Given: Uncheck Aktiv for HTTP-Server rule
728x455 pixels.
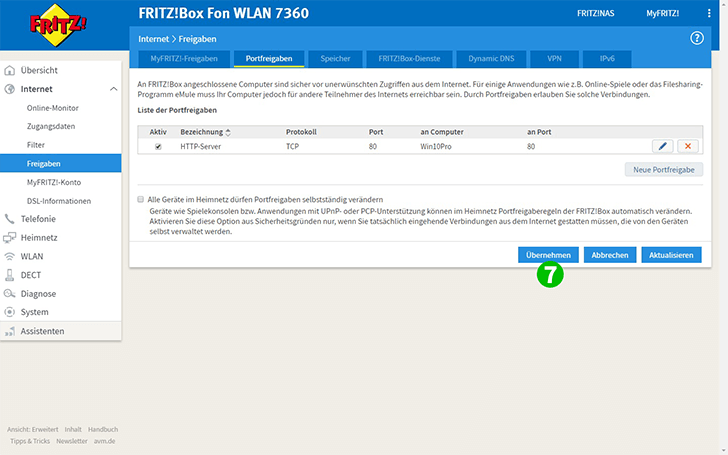Looking at the screenshot, I should pyautogui.click(x=158, y=146).
